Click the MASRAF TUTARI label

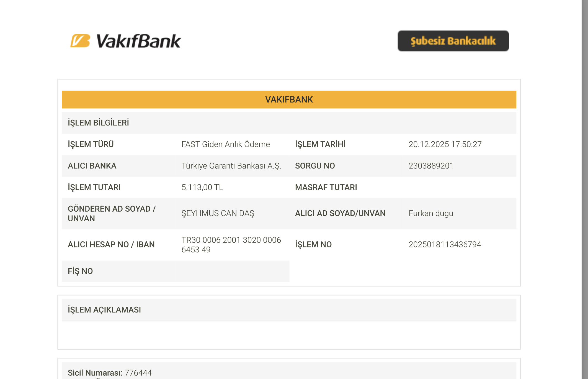point(326,188)
